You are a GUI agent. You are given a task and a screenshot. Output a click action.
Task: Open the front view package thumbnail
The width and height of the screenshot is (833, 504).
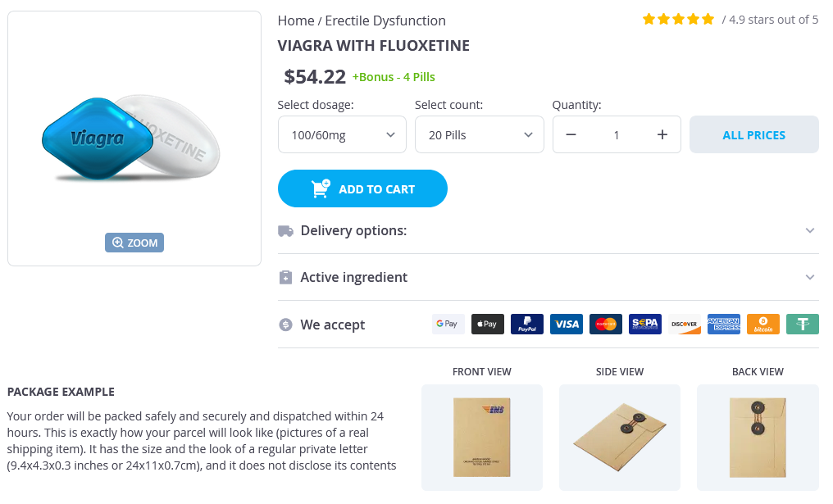point(482,438)
